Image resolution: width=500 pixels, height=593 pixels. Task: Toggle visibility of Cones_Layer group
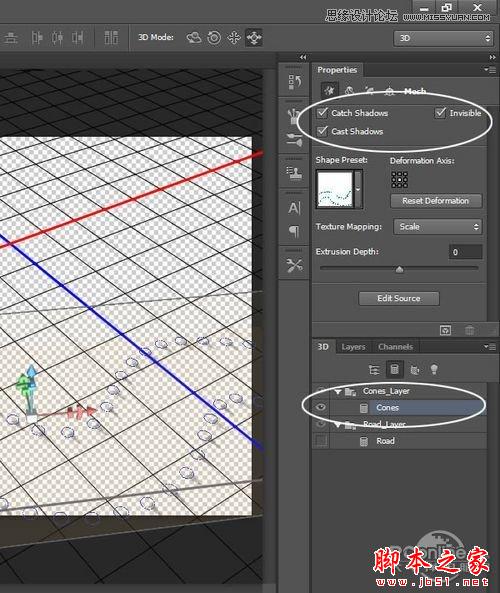coord(321,391)
